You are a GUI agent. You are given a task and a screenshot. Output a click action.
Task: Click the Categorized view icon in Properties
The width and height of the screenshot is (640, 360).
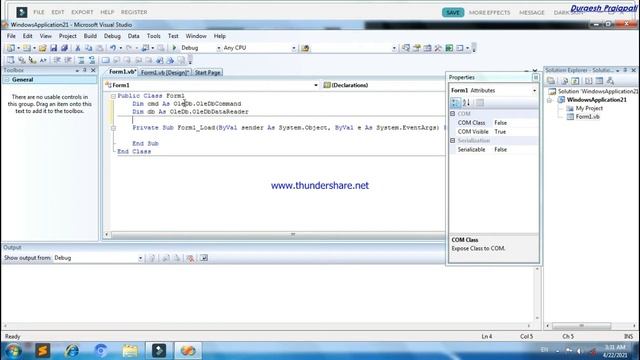(456, 102)
